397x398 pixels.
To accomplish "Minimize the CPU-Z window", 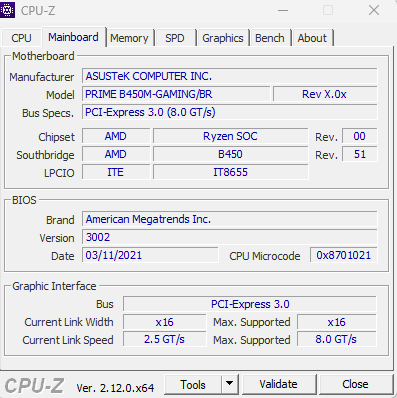I will click(283, 10).
